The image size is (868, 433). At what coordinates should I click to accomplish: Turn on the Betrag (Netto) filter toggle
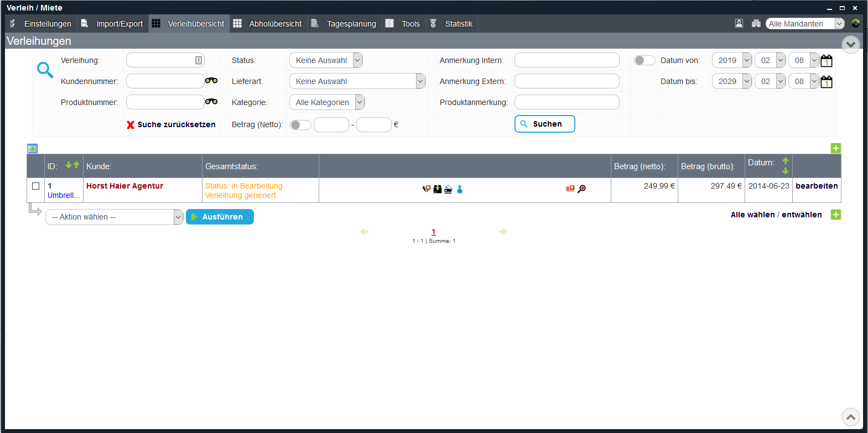[x=300, y=125]
